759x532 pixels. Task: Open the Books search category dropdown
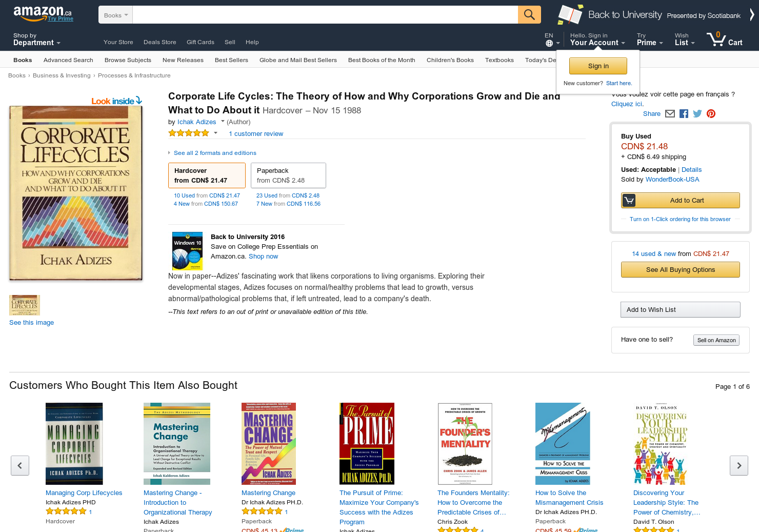tap(116, 15)
